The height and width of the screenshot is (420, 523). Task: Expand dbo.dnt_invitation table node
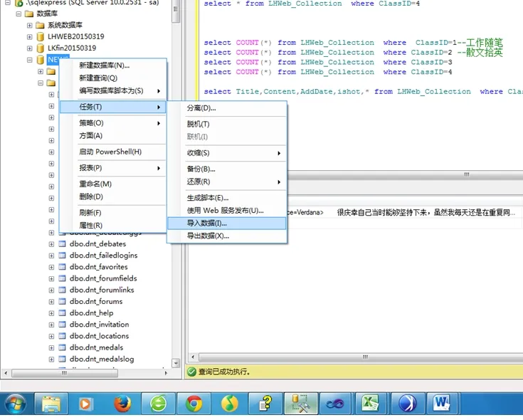pyautogui.click(x=51, y=325)
